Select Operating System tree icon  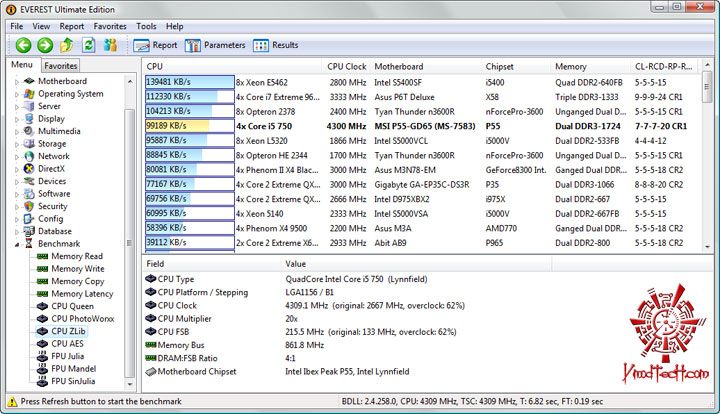(x=29, y=94)
